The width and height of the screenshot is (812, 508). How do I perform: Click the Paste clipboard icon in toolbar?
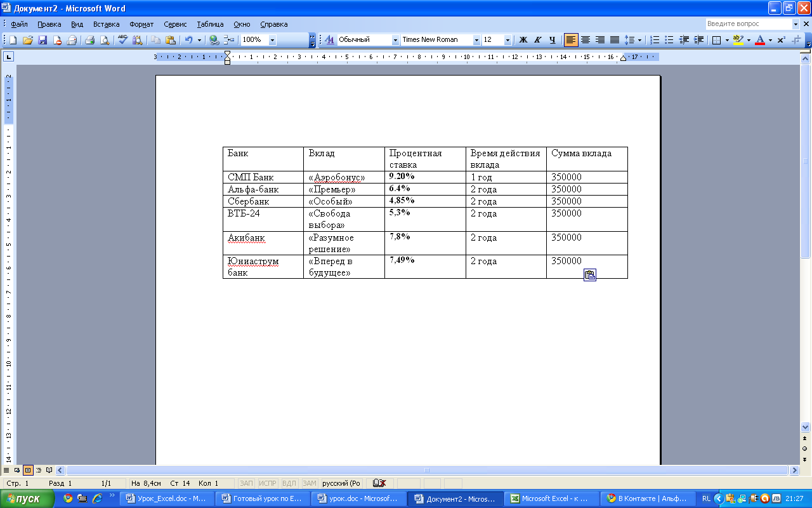170,39
